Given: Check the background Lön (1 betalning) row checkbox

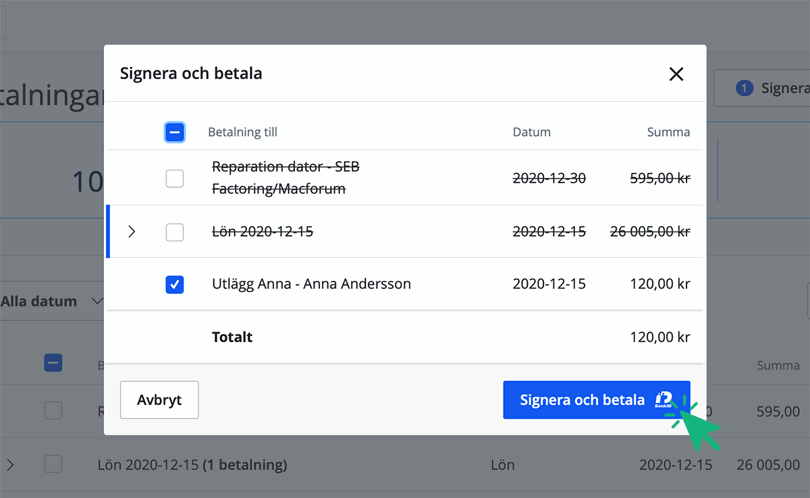Looking at the screenshot, I should [53, 465].
